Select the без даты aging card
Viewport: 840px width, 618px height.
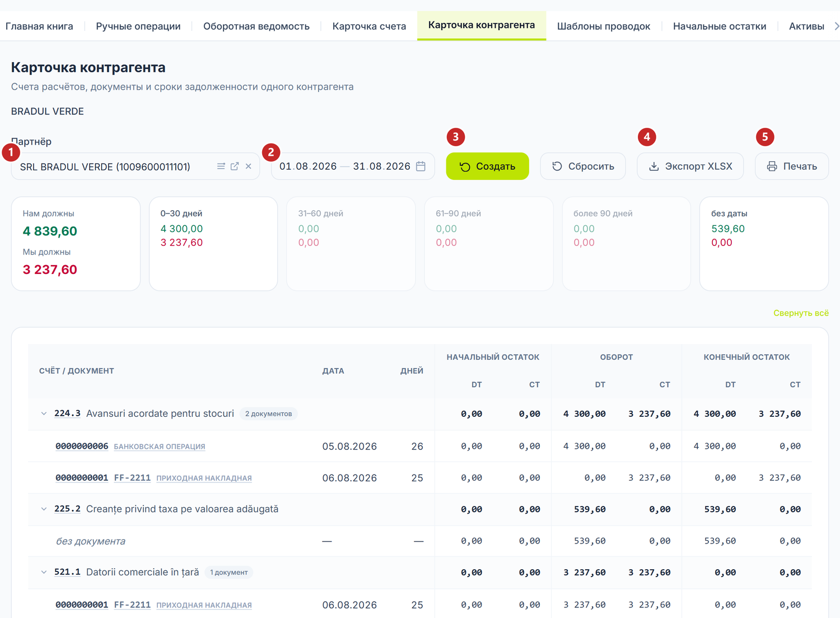764,244
